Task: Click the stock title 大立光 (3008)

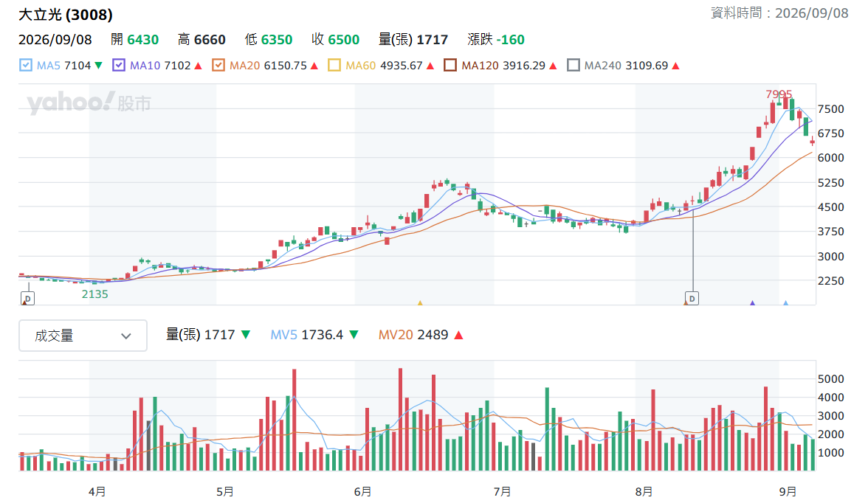Action: (65, 15)
